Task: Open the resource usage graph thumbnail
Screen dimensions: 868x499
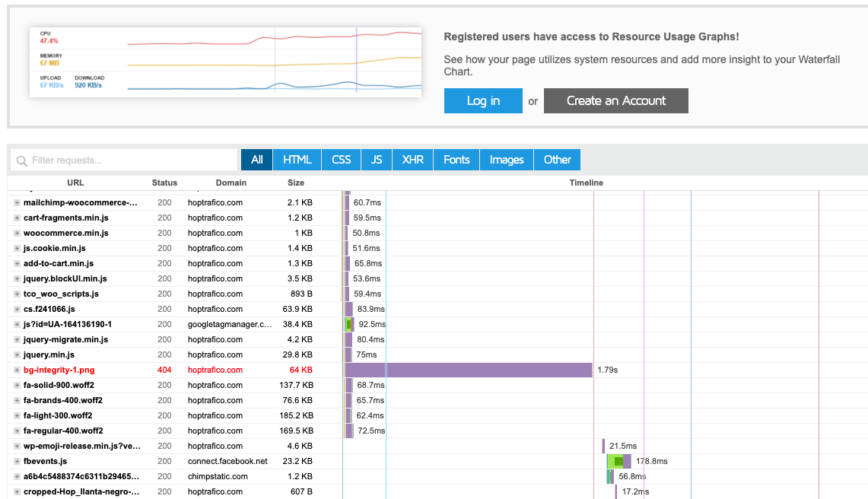Action: pyautogui.click(x=225, y=62)
